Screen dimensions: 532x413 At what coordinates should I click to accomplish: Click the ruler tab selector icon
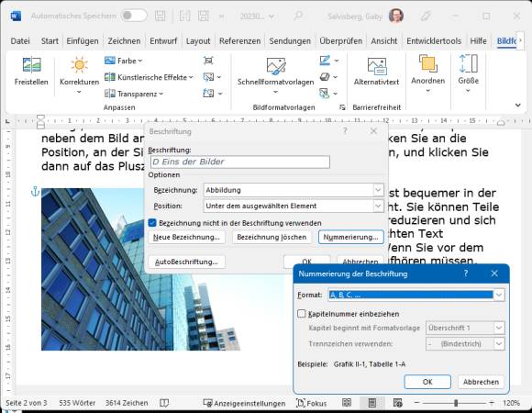tap(8, 121)
